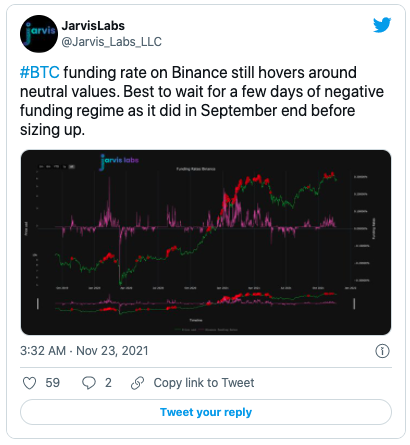Grab the right handle of the chart range slider

pos(354,303)
